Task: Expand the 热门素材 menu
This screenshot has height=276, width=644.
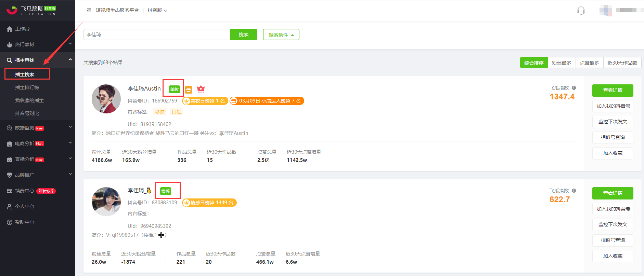Action: 70,44
